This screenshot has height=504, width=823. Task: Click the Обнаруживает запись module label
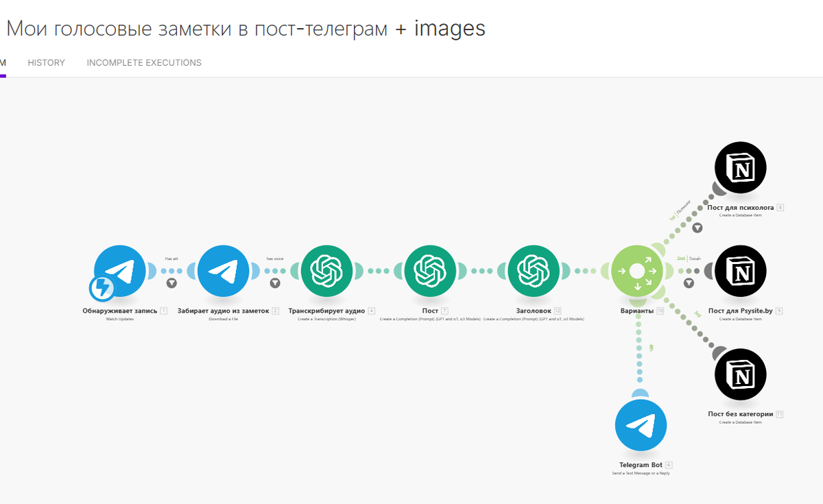tap(120, 311)
